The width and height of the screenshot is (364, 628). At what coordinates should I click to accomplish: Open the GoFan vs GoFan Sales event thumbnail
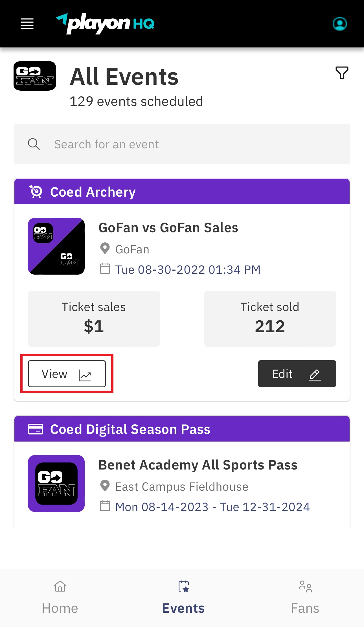point(56,246)
